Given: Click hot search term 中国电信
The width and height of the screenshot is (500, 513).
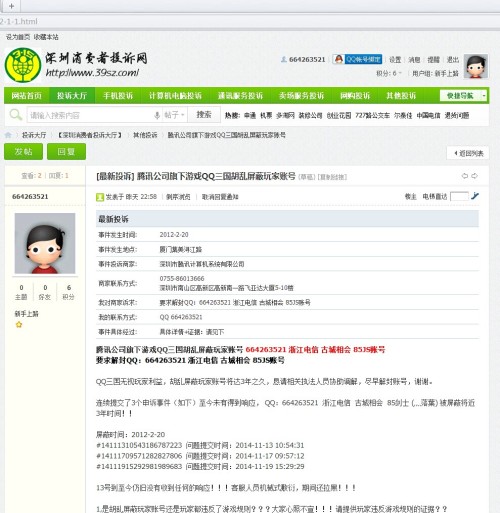Looking at the screenshot, I should (x=428, y=115).
